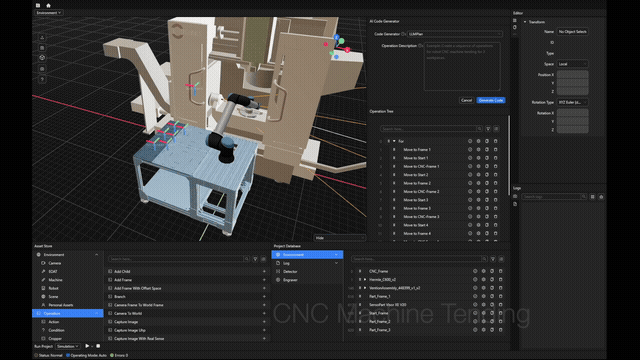640x360 pixels.
Task: Click the rightmost icon in Logs toolbar
Action: click(x=601, y=197)
